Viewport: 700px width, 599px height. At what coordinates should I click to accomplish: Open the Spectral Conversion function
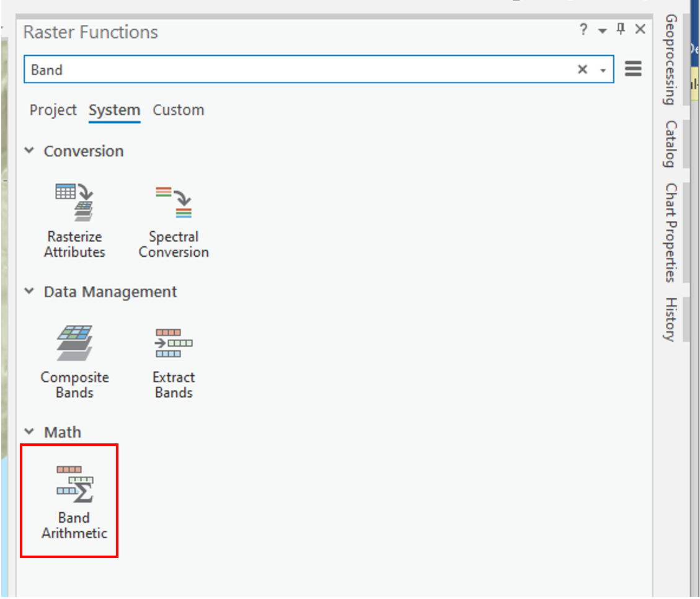tap(174, 220)
